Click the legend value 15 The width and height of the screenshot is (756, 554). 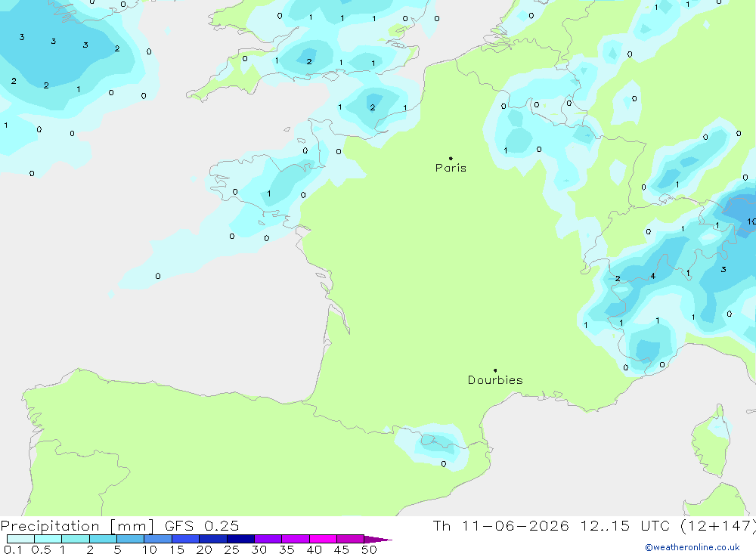click(x=176, y=549)
